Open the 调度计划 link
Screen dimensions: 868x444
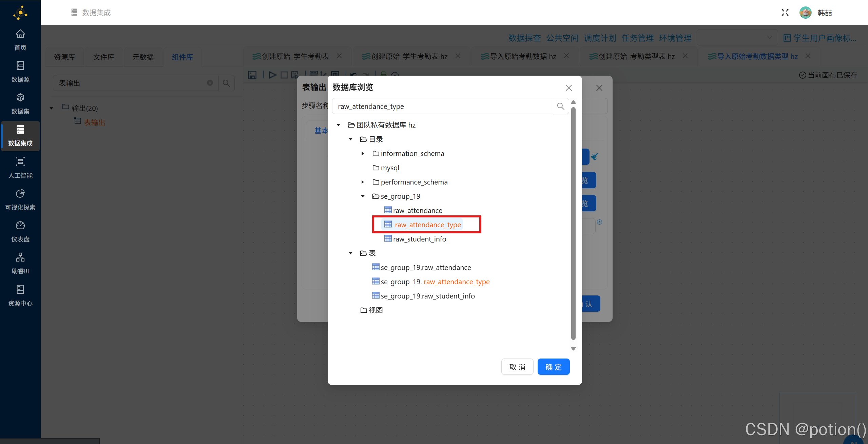[x=600, y=38]
